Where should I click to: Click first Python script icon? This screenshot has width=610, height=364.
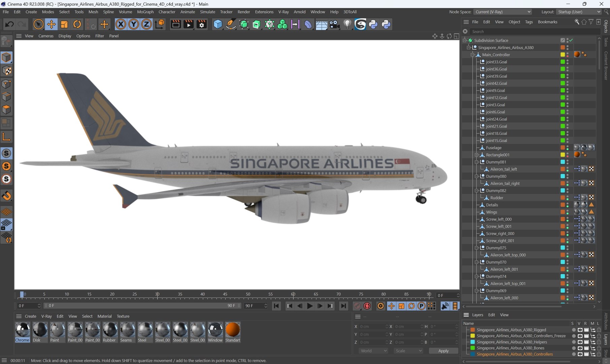coord(373,24)
